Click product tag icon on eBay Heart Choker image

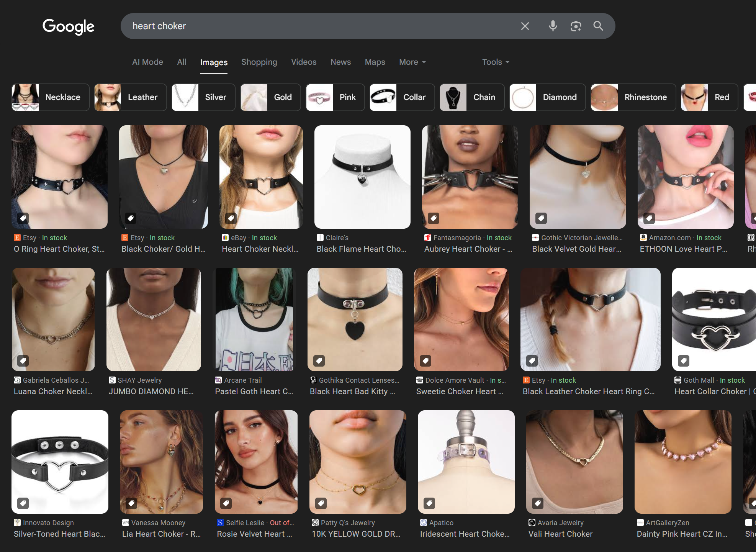point(231,218)
